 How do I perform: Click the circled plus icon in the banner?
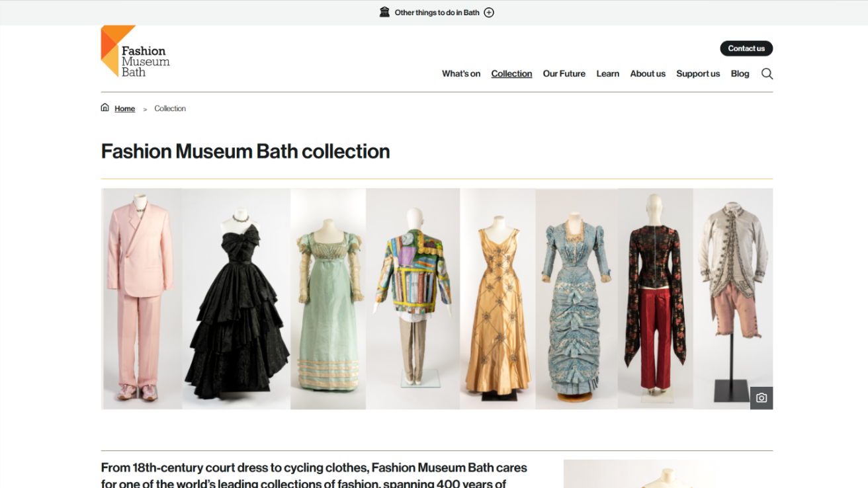(x=488, y=12)
